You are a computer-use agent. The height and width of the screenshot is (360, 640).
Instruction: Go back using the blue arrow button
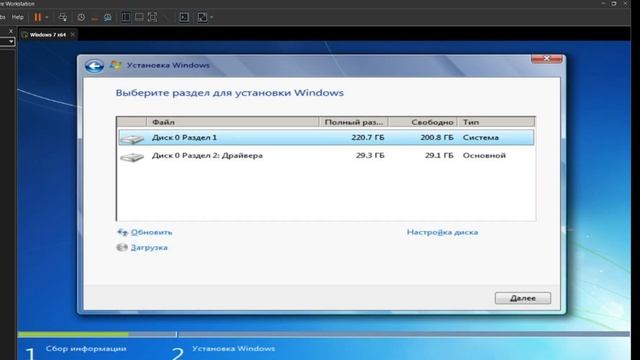click(x=94, y=66)
